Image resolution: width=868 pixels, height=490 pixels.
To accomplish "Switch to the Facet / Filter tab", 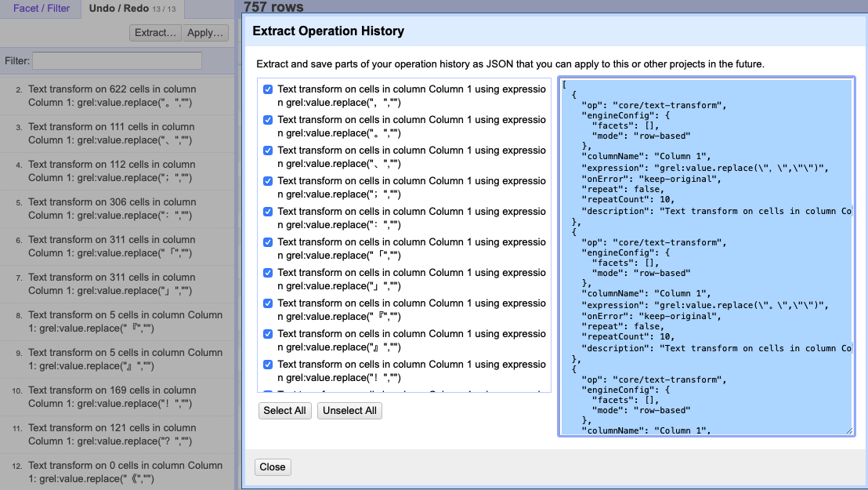I will tap(42, 9).
